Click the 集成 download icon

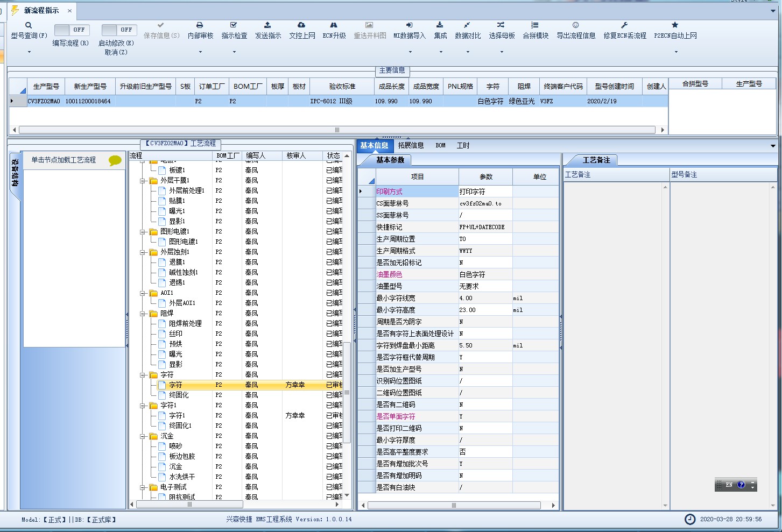point(440,25)
